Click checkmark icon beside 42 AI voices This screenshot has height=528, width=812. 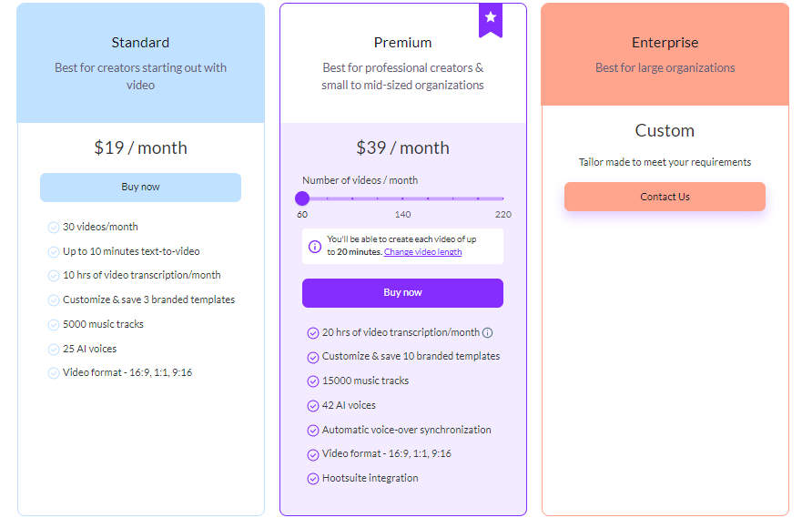[313, 406]
